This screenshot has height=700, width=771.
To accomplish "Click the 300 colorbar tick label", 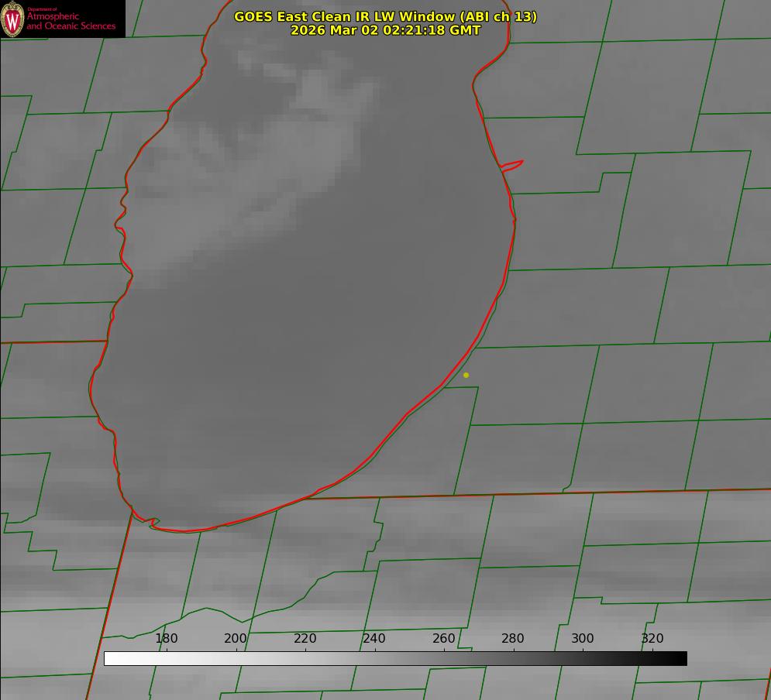I will (x=583, y=638).
